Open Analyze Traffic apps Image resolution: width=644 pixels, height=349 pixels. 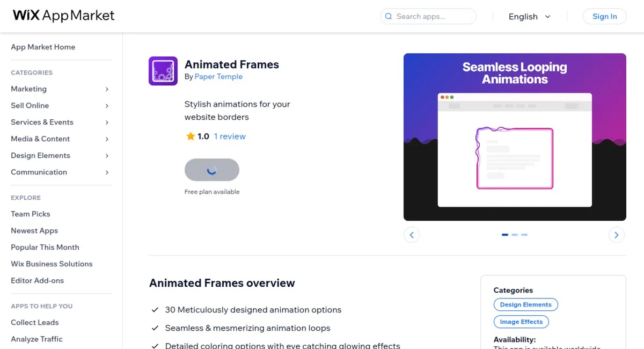coord(36,339)
